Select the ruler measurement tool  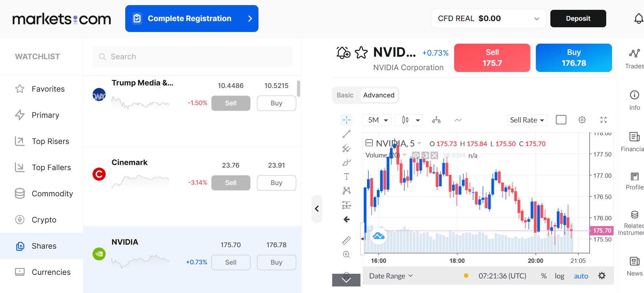coord(346,240)
